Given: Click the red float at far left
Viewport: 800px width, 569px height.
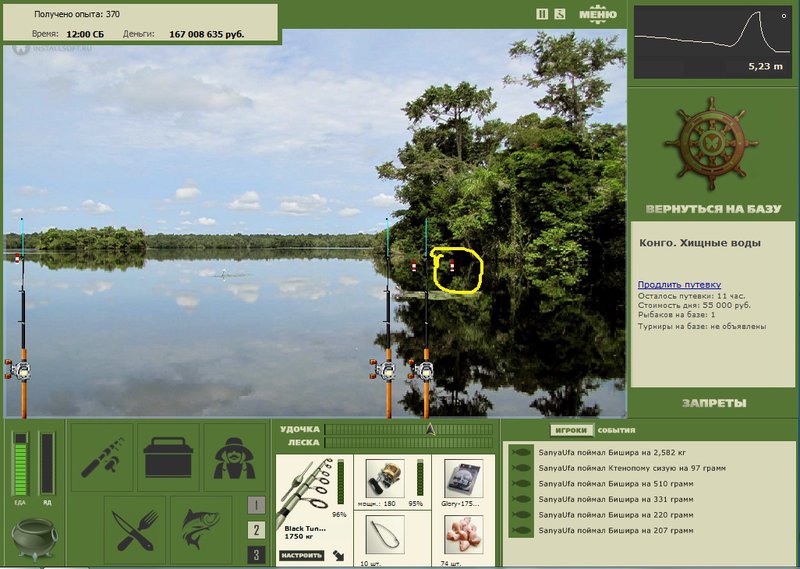Looking at the screenshot, I should click(x=17, y=258).
